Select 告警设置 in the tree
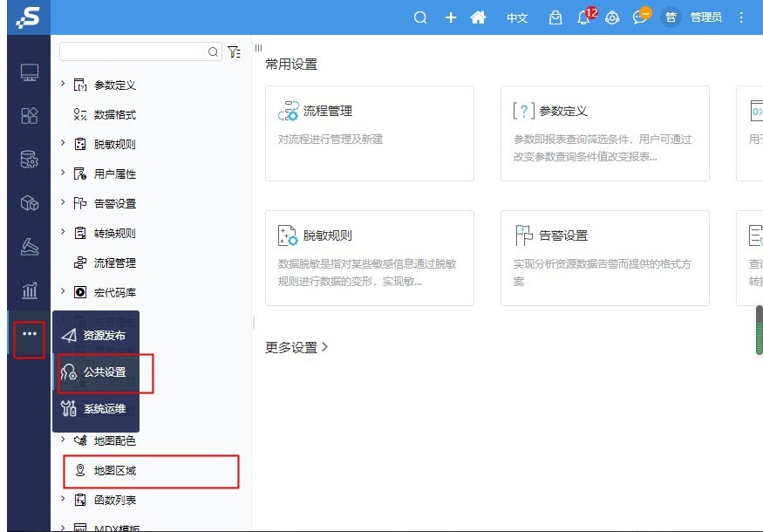 click(115, 204)
